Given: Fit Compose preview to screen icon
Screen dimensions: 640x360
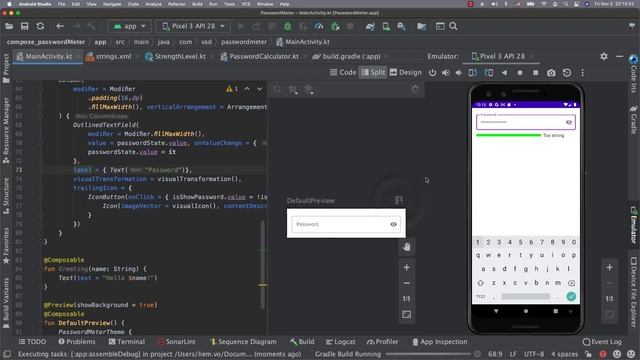Looking at the screenshot, I should point(407,315).
